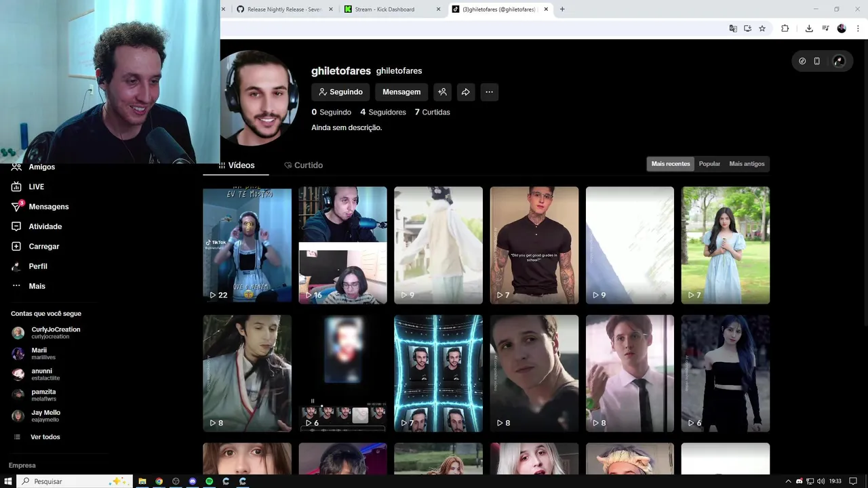The height and width of the screenshot is (488, 868).
Task: Click the Seguindo follow button
Action: [x=340, y=92]
